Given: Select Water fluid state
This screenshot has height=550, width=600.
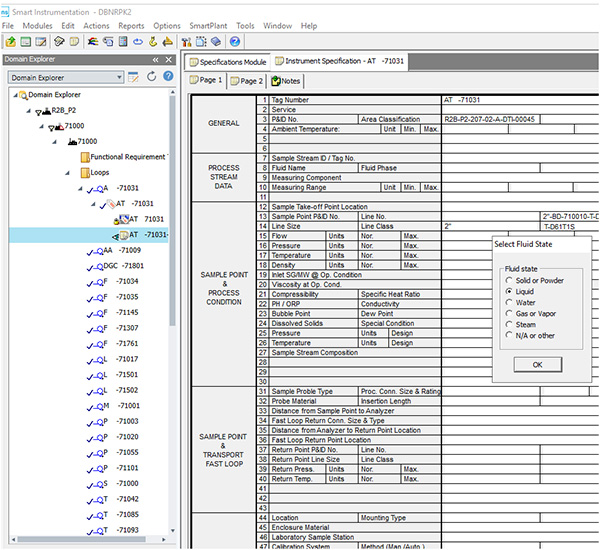Looking at the screenshot, I should coord(509,302).
